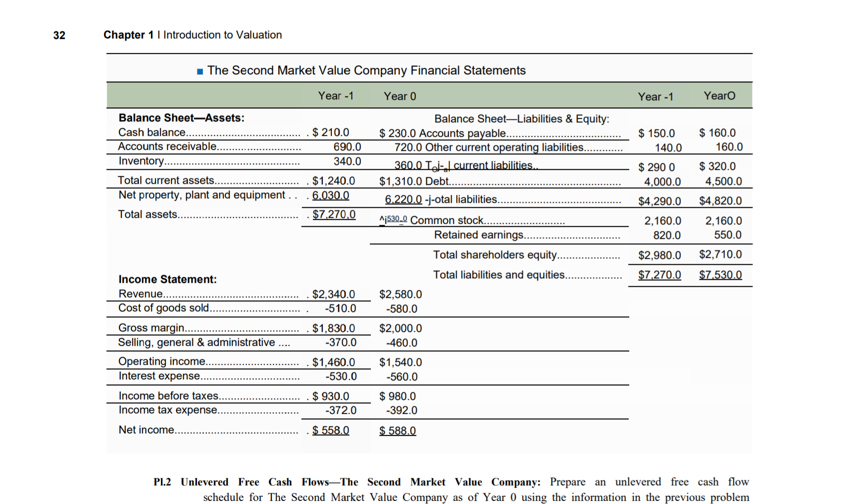Select the Total assets figure $7,270.0

coord(334,214)
